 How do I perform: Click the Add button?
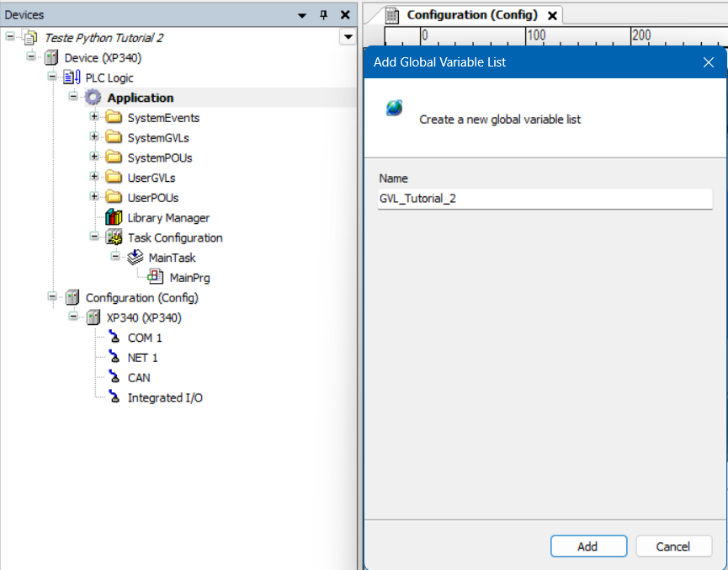point(587,546)
